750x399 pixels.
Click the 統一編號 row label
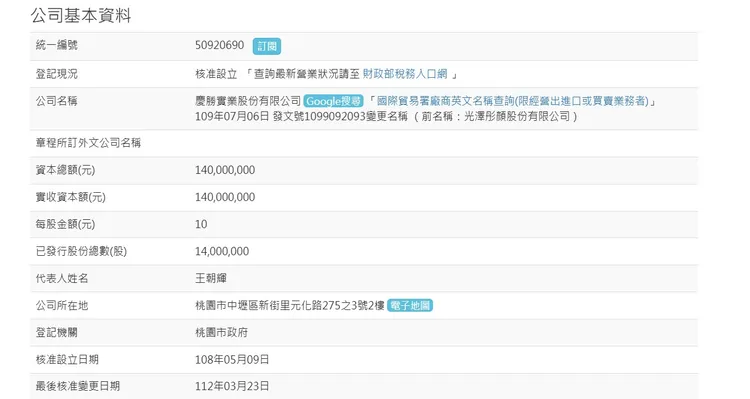click(56, 45)
